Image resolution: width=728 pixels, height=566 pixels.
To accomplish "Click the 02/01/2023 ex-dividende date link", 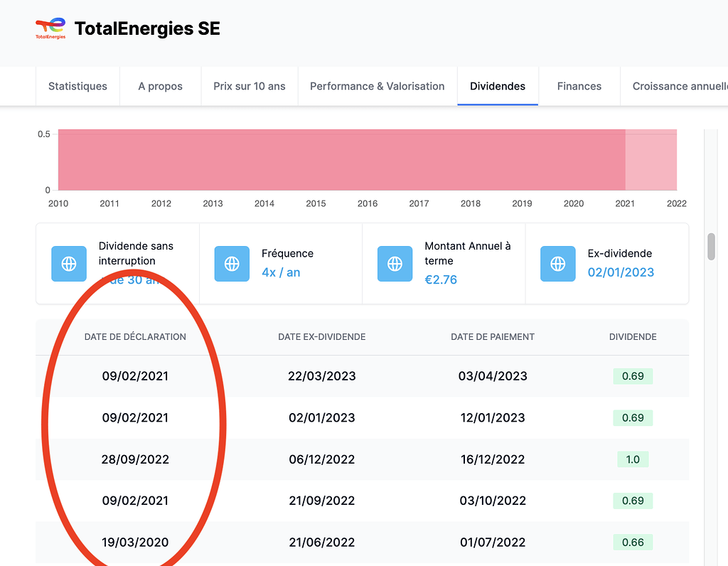I will pos(621,272).
